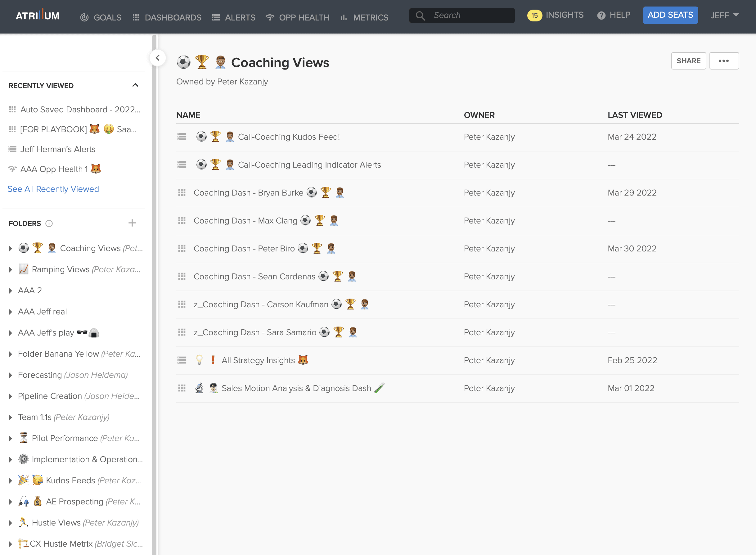Open the Goals menu
Screen dimensions: 756x555
pos(101,17)
